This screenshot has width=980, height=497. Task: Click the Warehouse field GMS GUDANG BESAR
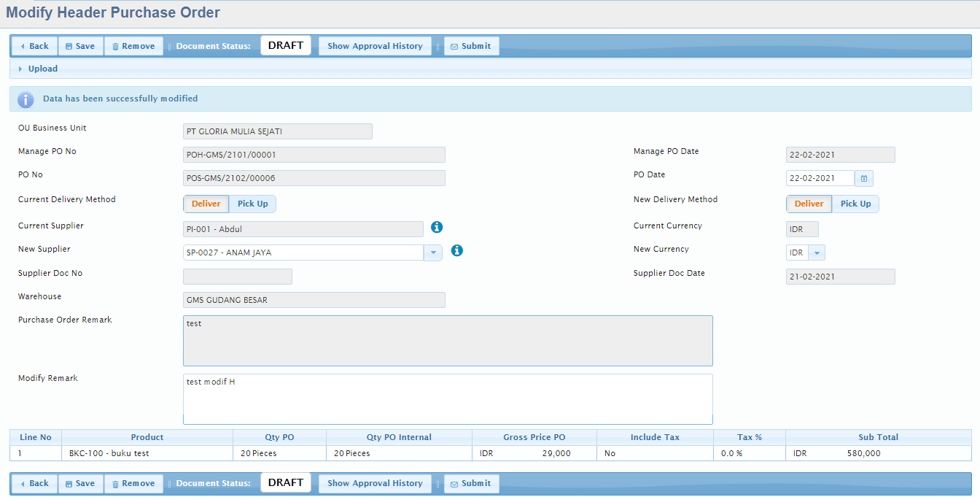314,300
